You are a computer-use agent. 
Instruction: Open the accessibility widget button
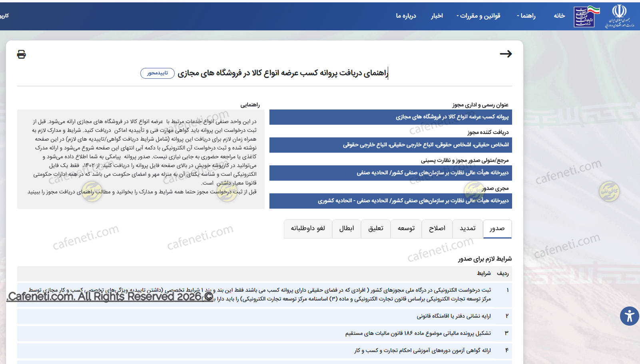(629, 316)
